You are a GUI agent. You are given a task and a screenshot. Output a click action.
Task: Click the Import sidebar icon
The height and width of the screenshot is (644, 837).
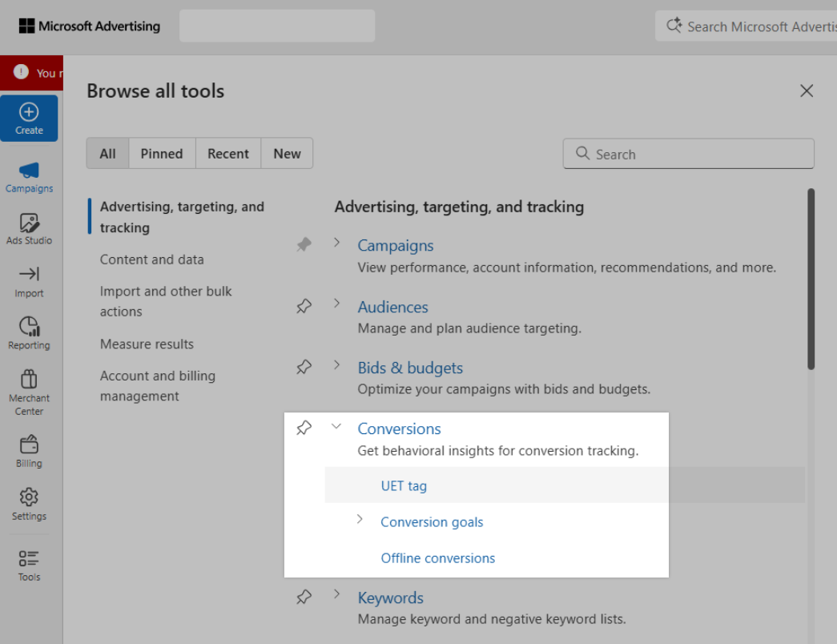29,282
